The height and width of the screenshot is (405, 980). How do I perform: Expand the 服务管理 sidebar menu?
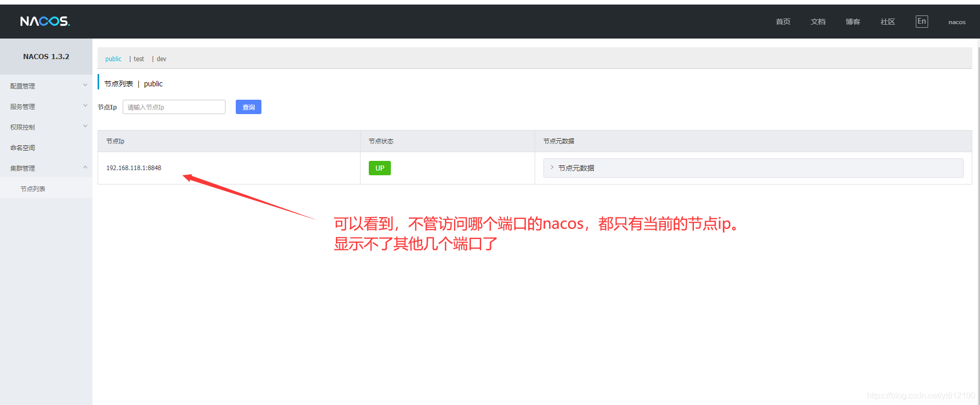coord(46,106)
